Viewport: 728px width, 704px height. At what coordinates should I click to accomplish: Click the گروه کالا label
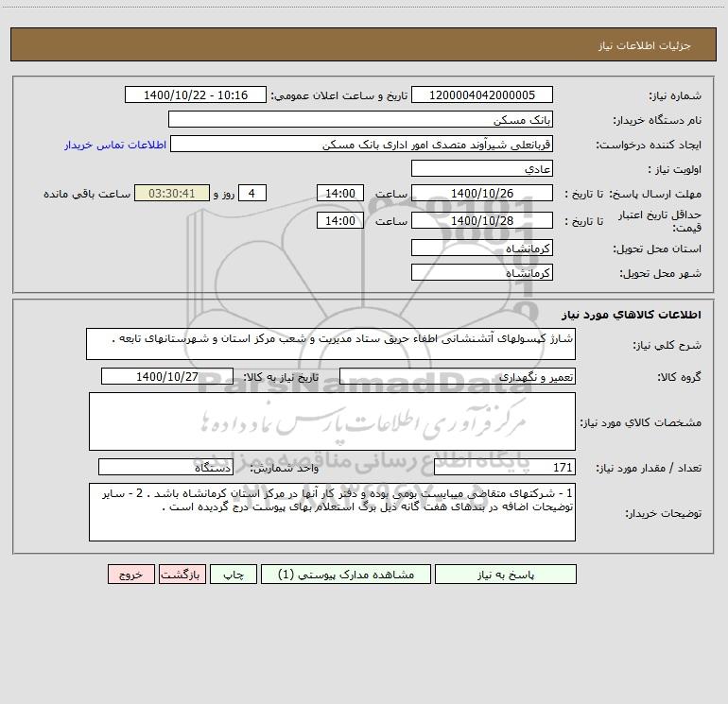tap(680, 377)
